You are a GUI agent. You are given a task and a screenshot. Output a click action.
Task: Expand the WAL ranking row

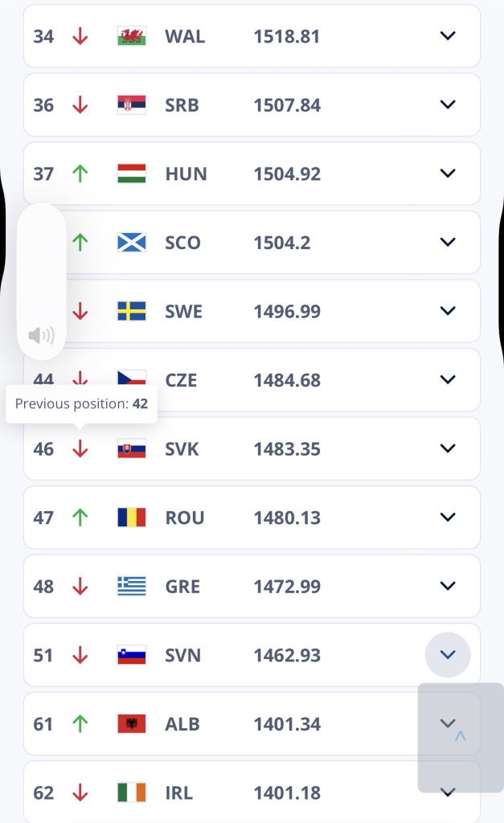(448, 35)
